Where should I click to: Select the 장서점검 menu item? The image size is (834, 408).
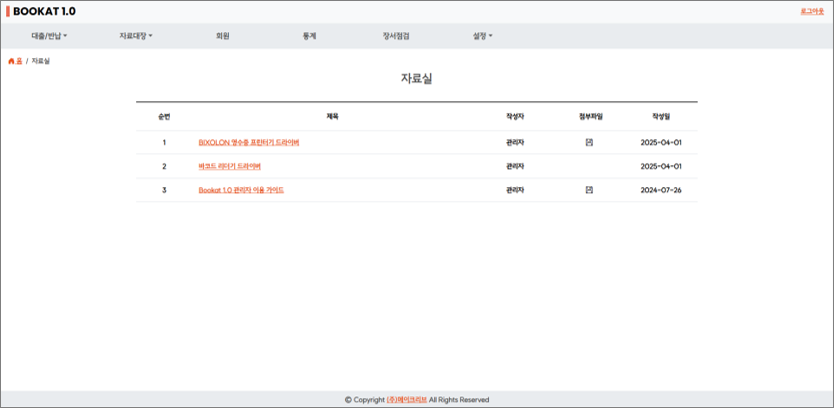tap(396, 36)
